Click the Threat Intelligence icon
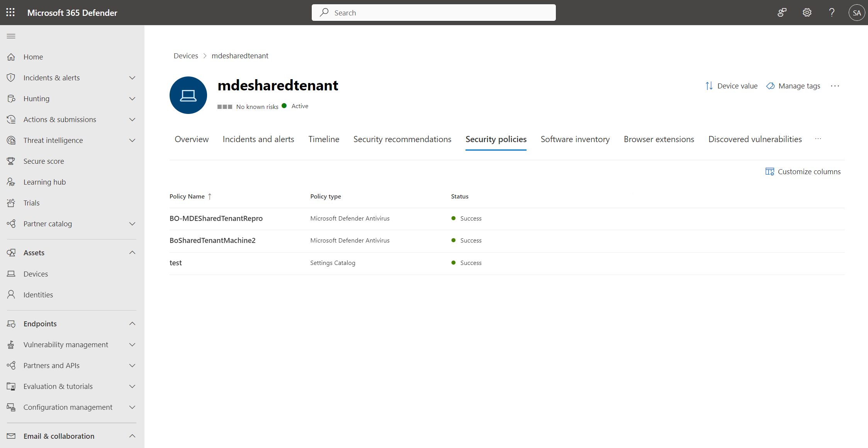 click(11, 140)
